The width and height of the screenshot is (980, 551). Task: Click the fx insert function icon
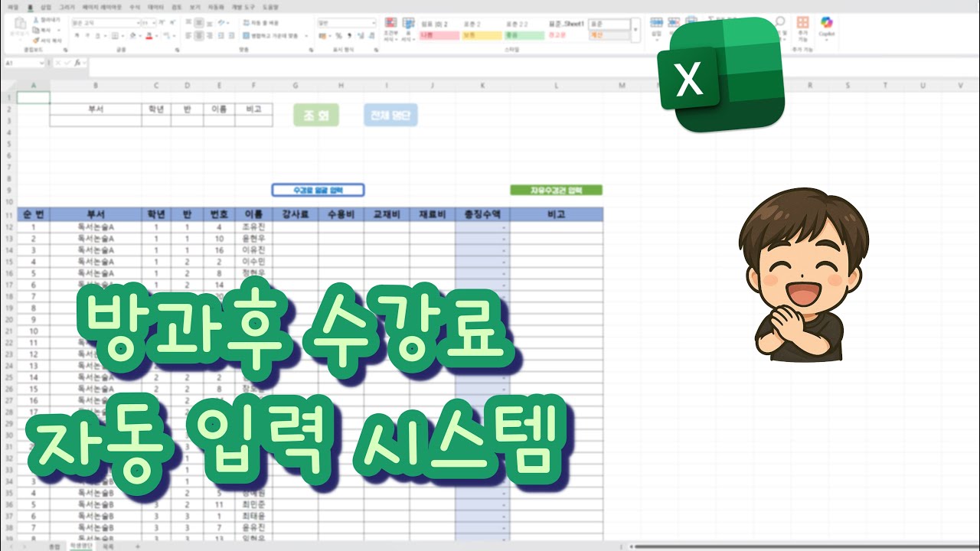coord(77,63)
